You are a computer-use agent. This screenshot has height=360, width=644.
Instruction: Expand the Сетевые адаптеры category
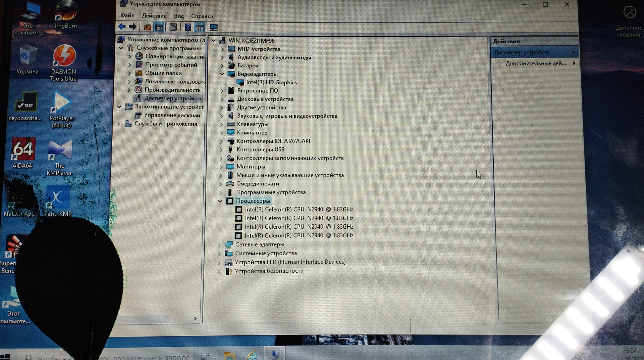(x=219, y=245)
